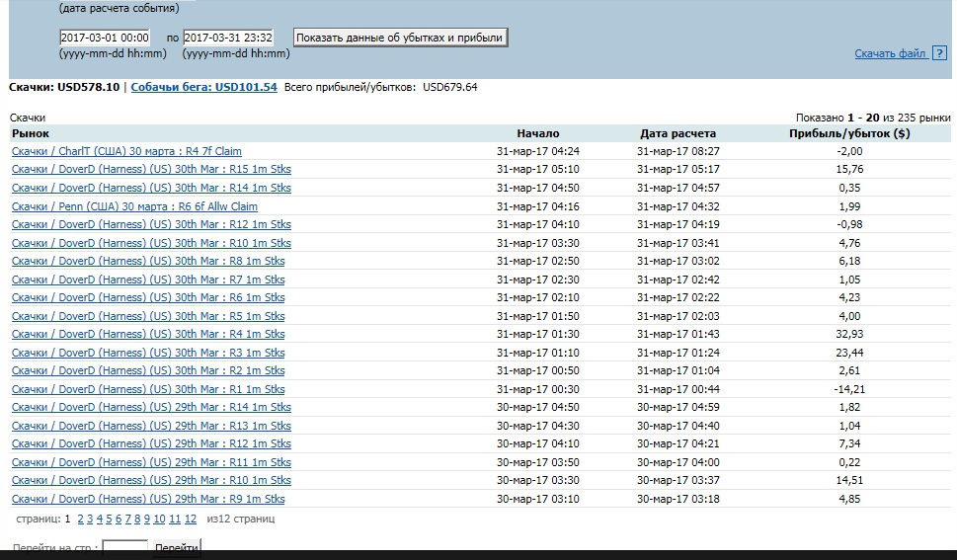Go to results page 2
Screen dimensions: 957x560
(x=80, y=519)
